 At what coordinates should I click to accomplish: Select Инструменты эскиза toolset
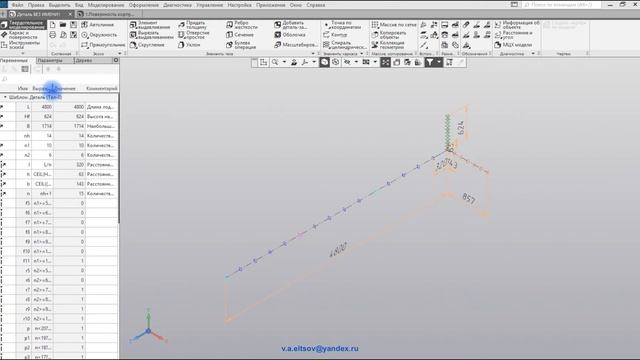click(x=23, y=44)
